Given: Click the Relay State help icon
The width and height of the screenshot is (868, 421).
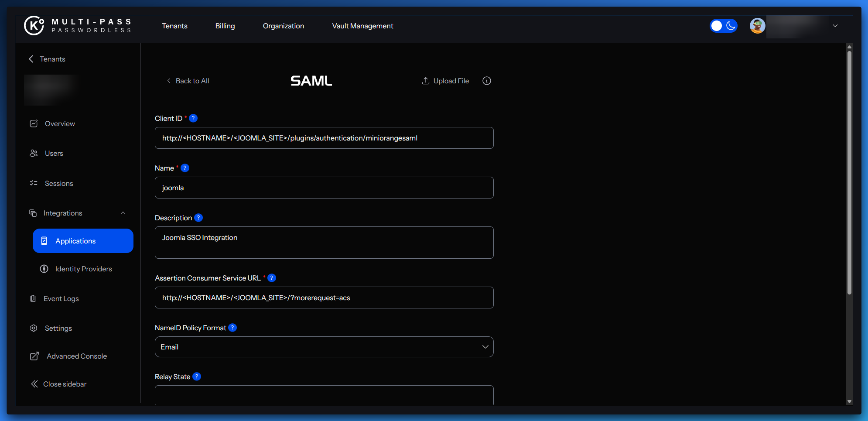Looking at the screenshot, I should [197, 377].
